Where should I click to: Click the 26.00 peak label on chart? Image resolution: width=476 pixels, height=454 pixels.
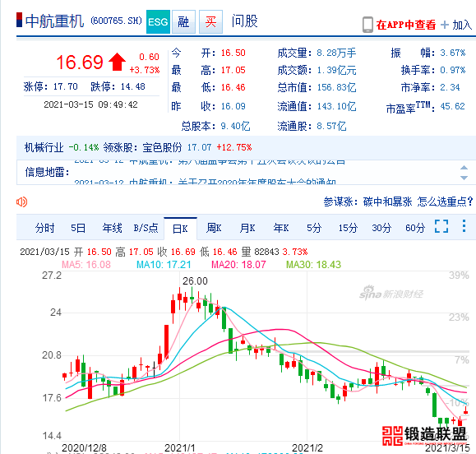point(195,281)
